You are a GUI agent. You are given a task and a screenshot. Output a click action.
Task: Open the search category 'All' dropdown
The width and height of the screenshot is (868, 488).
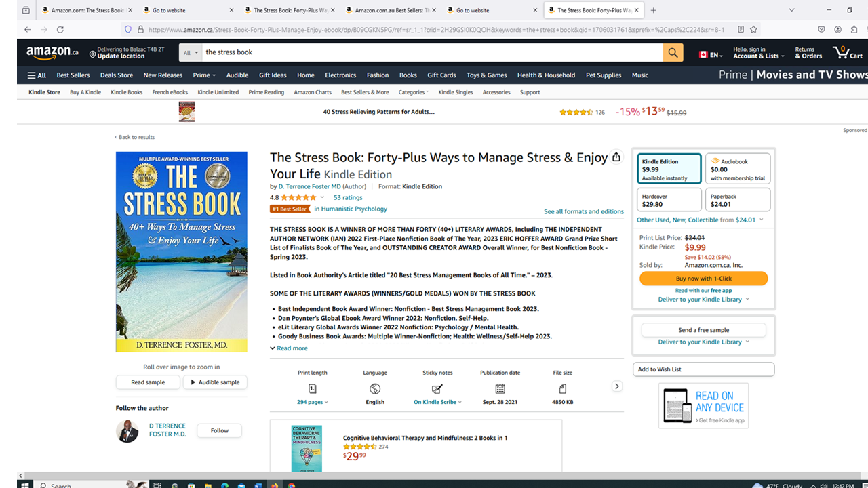pos(191,52)
